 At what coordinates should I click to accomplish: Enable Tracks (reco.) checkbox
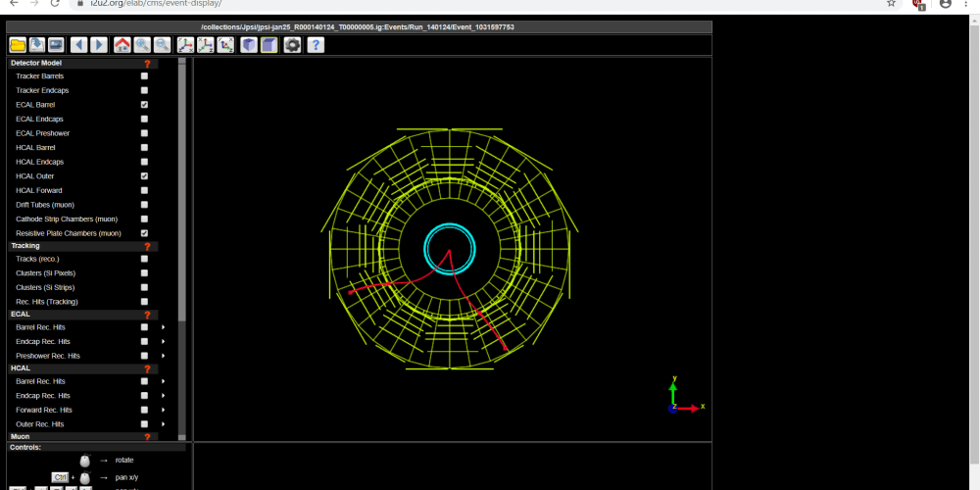click(x=145, y=259)
